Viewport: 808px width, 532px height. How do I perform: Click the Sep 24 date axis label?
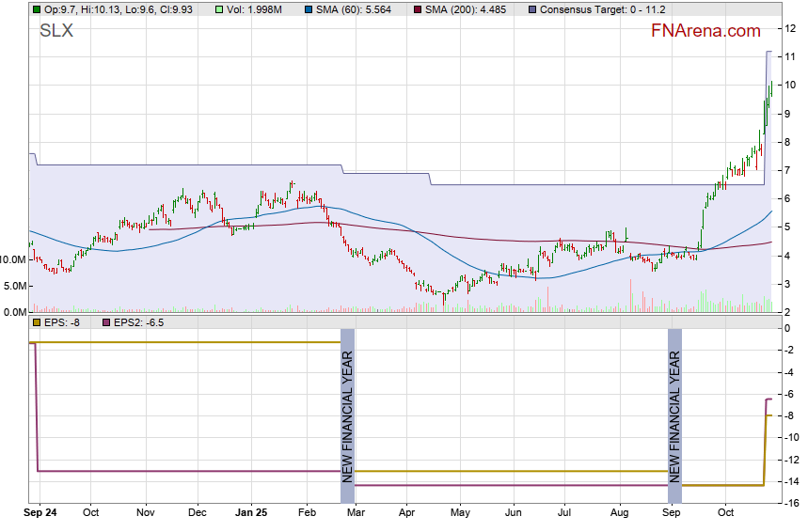coord(40,513)
